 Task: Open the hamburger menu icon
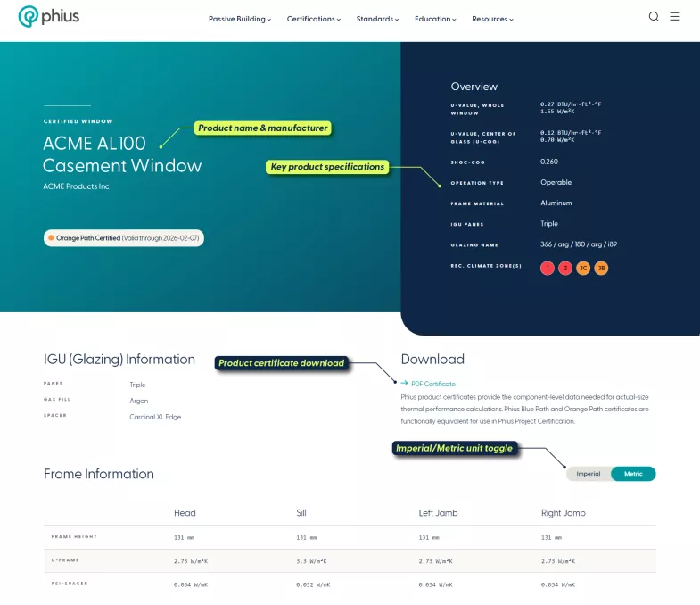[x=675, y=16]
